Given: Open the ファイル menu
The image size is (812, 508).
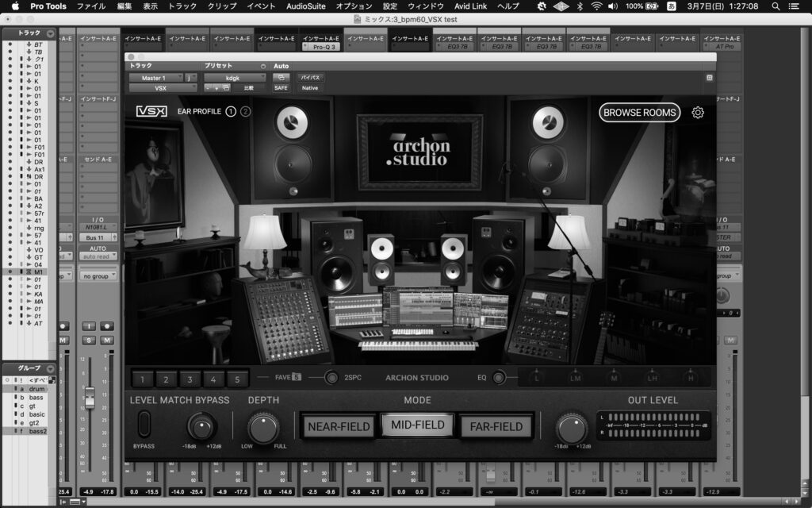Looking at the screenshot, I should (x=91, y=6).
